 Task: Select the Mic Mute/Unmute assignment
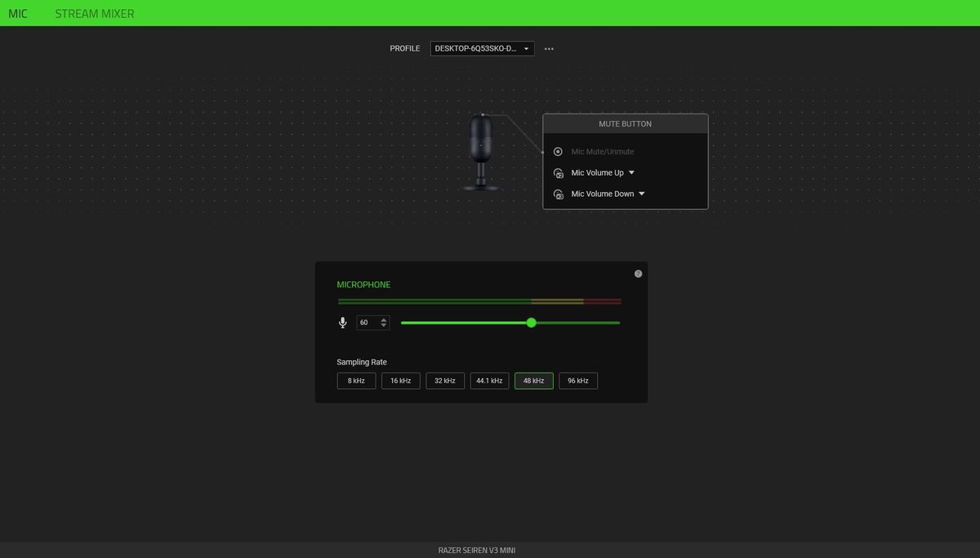pyautogui.click(x=603, y=151)
